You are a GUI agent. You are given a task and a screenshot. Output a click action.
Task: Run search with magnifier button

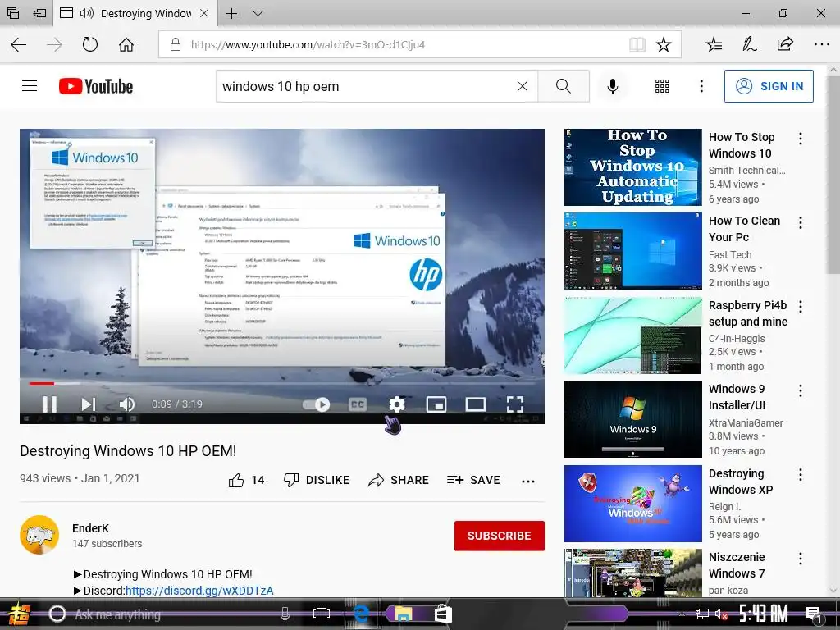(564, 85)
